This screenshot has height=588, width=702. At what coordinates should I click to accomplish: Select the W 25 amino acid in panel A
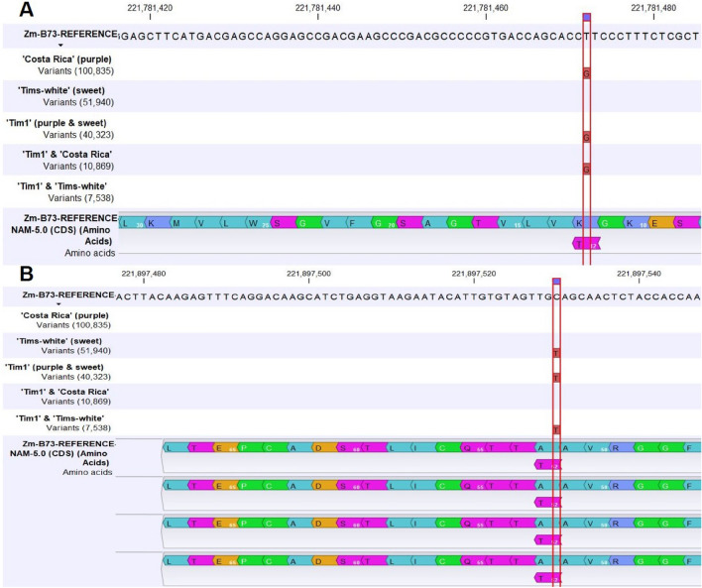[257, 222]
